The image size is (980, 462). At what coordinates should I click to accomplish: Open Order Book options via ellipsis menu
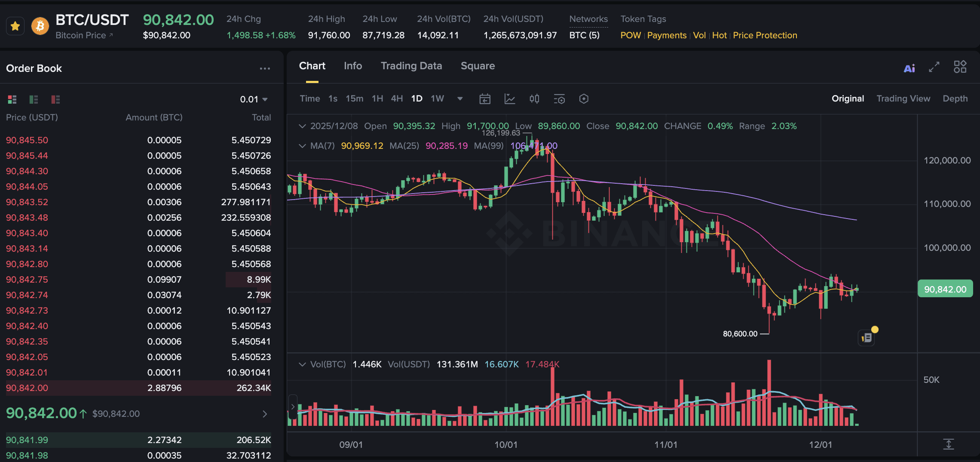click(x=265, y=68)
